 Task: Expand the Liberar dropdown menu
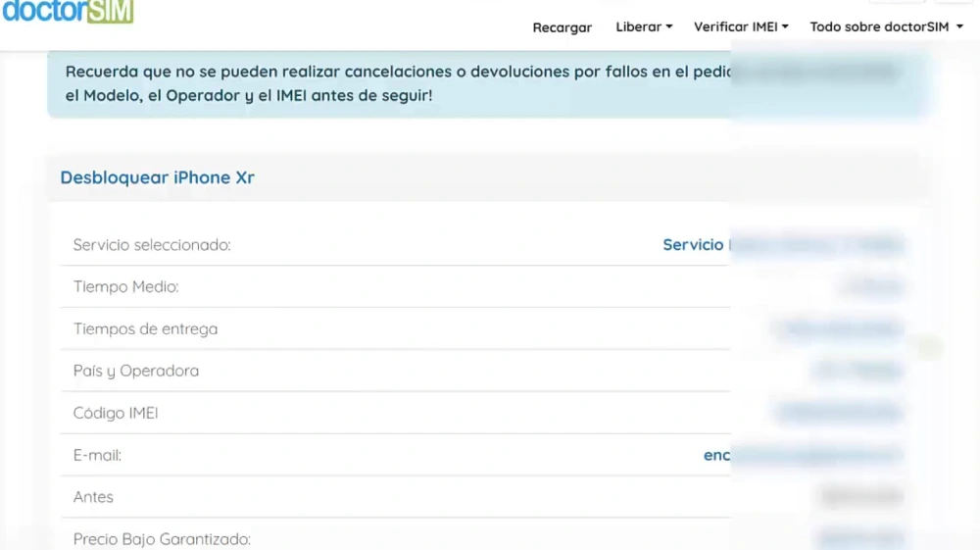644,27
